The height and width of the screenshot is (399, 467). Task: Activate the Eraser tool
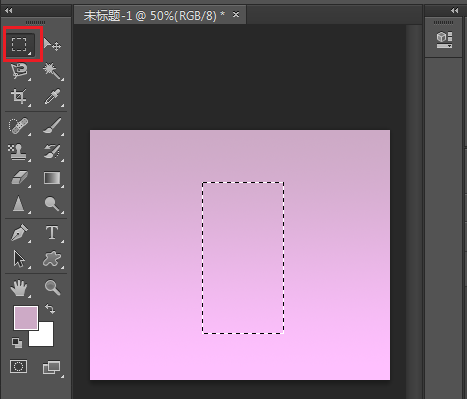point(20,178)
